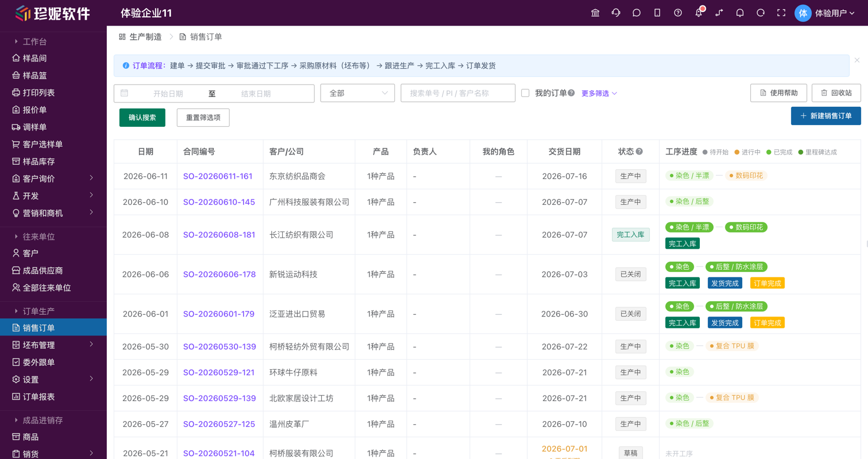Click the 全部往来单位 icon
The height and width of the screenshot is (459, 868).
[x=16, y=288]
